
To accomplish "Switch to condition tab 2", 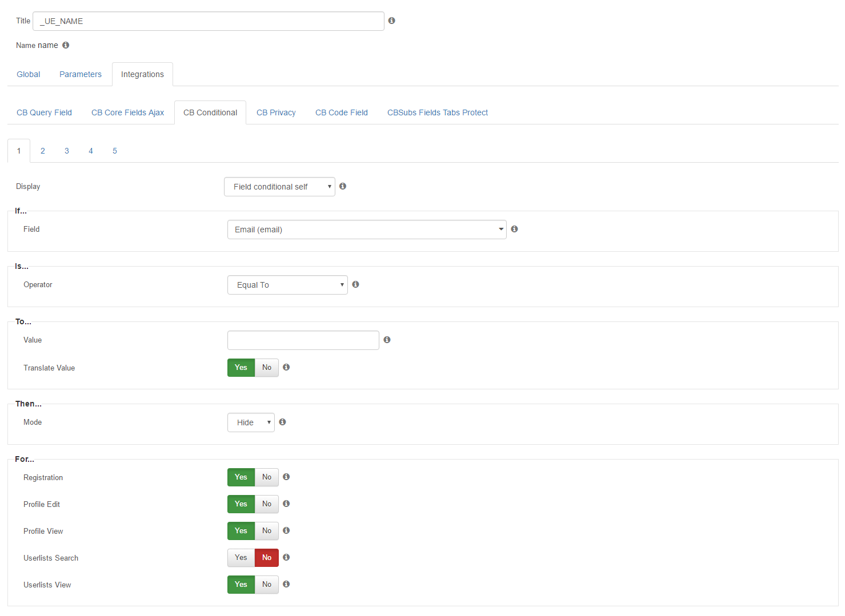I will (43, 151).
